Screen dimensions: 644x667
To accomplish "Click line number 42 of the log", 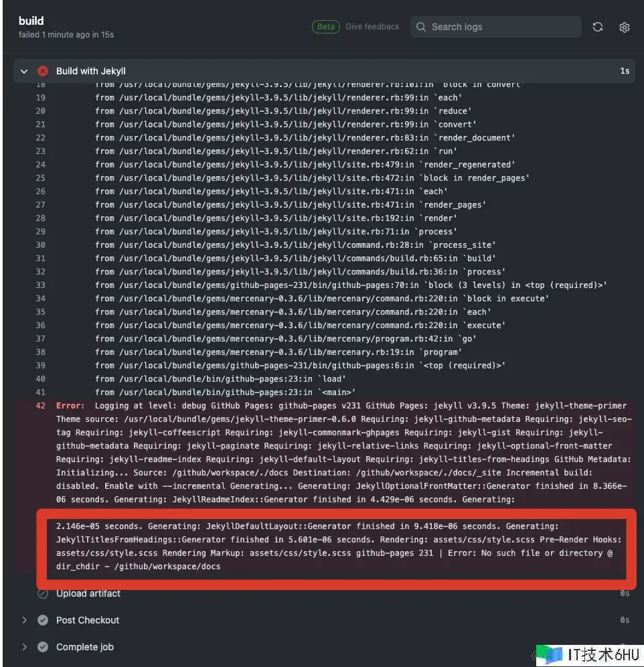I will coord(41,406).
